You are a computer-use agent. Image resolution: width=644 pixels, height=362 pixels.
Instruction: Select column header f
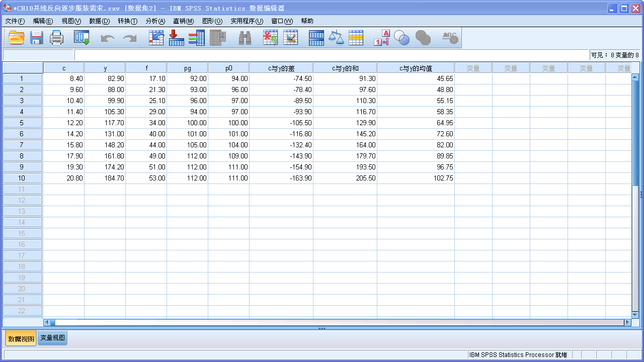146,68
